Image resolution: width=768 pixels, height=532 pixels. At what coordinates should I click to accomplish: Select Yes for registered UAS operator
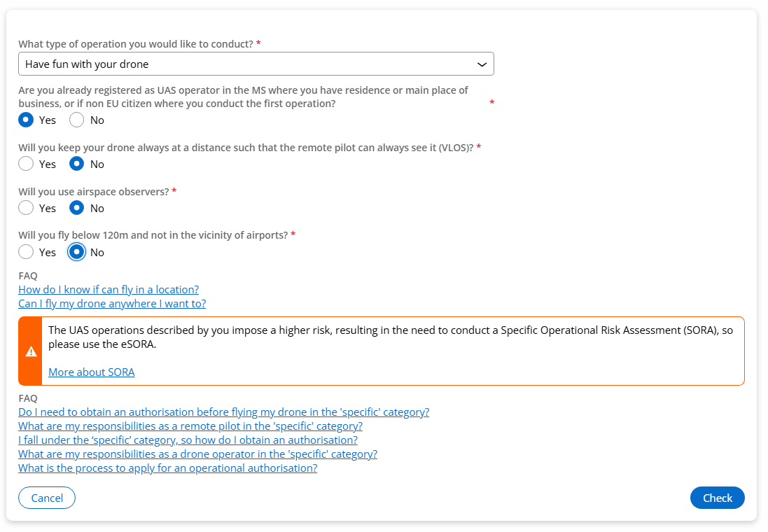[26, 120]
